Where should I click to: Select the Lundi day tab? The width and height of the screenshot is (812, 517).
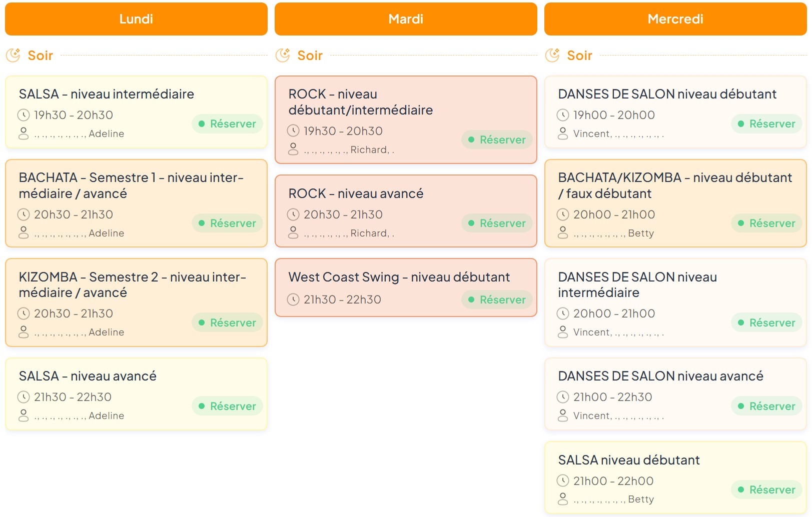[x=136, y=19]
